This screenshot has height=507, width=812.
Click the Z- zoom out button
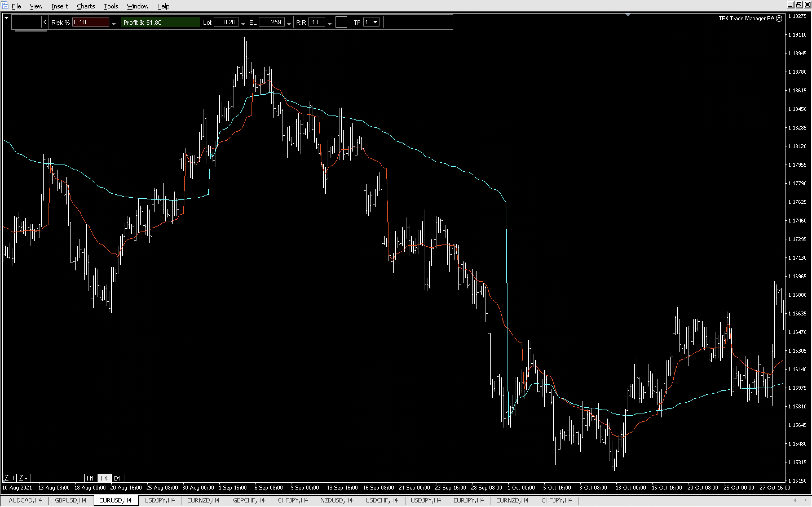point(23,478)
